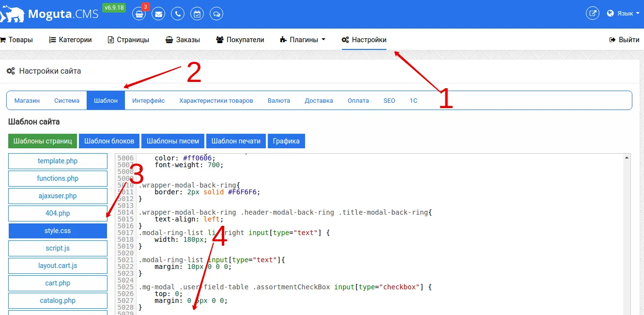Open the envelope messages icon

pyautogui.click(x=158, y=14)
